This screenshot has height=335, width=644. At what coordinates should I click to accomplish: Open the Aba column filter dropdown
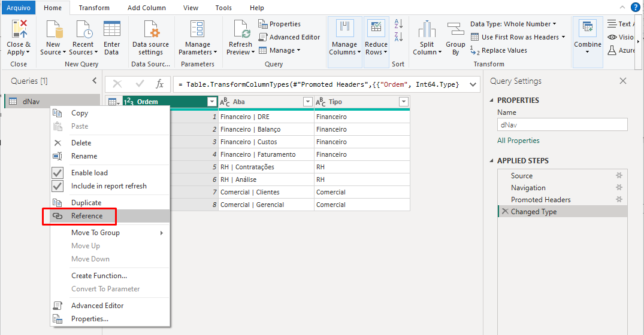click(x=308, y=102)
